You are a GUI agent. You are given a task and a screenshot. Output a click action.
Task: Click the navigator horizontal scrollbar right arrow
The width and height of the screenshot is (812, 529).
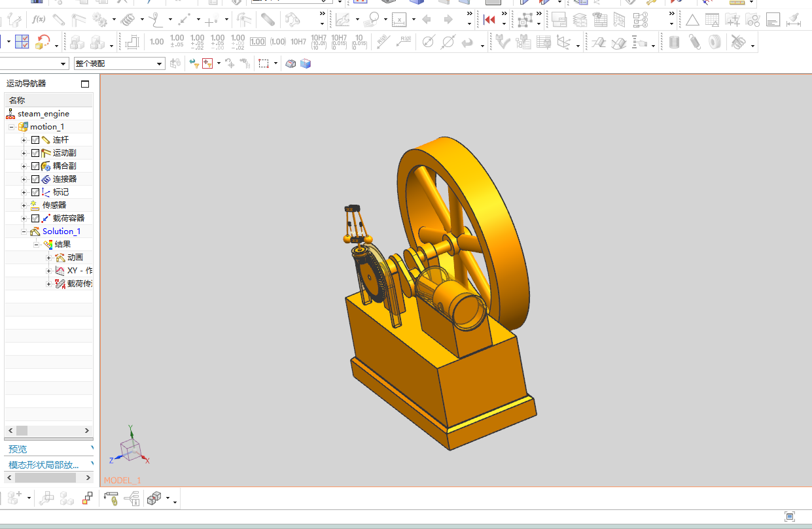point(87,430)
